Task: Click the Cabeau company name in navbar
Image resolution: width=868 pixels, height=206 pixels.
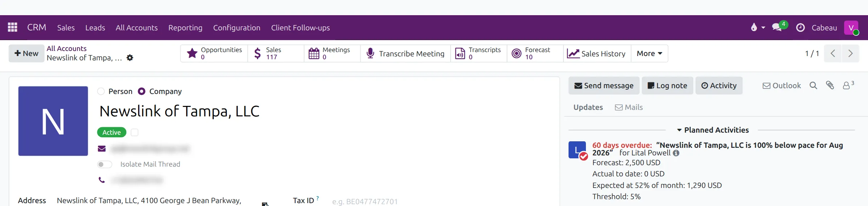Action: point(824,28)
